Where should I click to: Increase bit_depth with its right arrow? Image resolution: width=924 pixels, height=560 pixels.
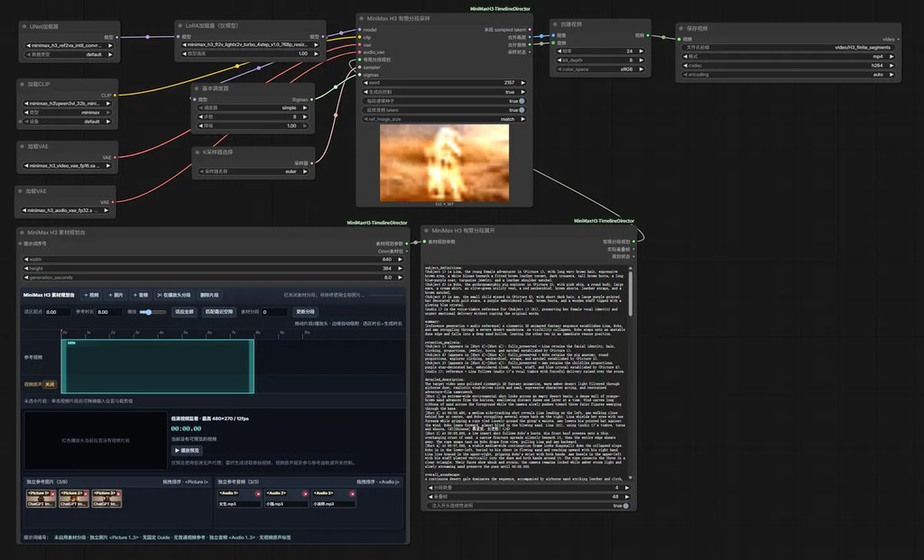642,60
